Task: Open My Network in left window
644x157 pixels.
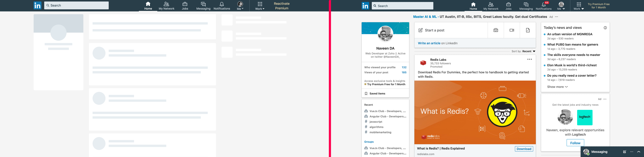Action: [x=166, y=6]
